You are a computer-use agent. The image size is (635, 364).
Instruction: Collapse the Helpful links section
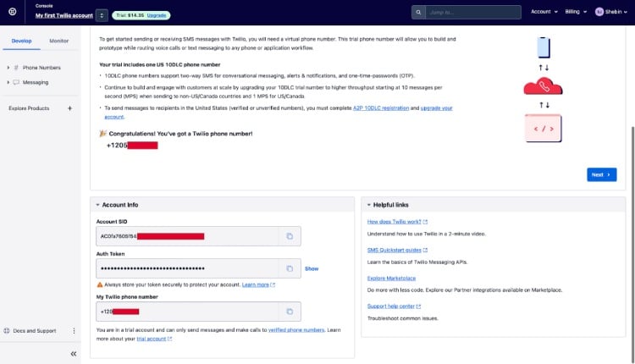368,205
